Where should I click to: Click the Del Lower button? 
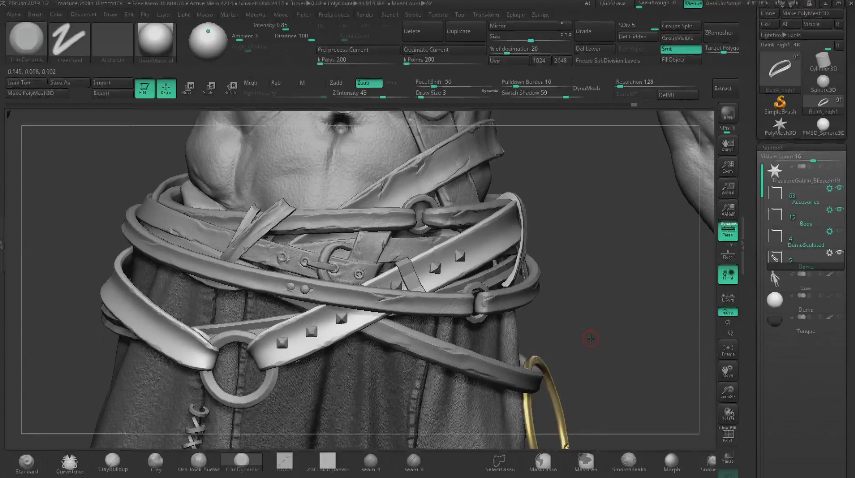(594, 49)
